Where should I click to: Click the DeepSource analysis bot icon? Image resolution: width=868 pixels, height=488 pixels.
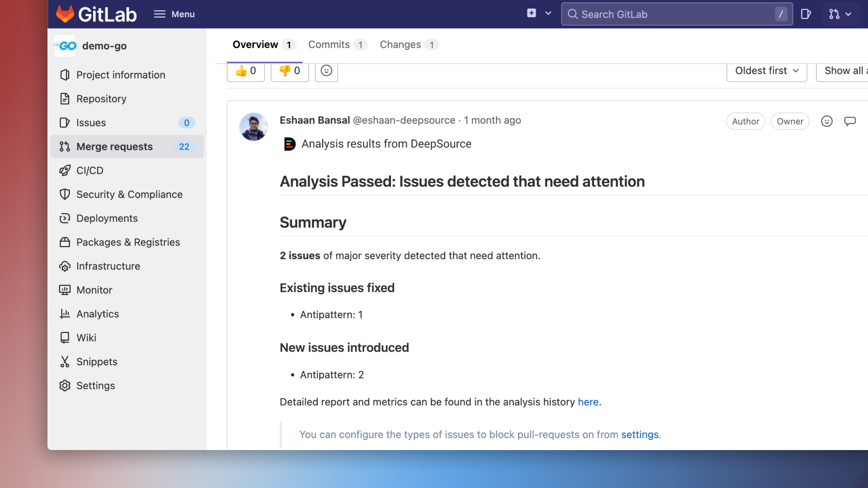288,144
